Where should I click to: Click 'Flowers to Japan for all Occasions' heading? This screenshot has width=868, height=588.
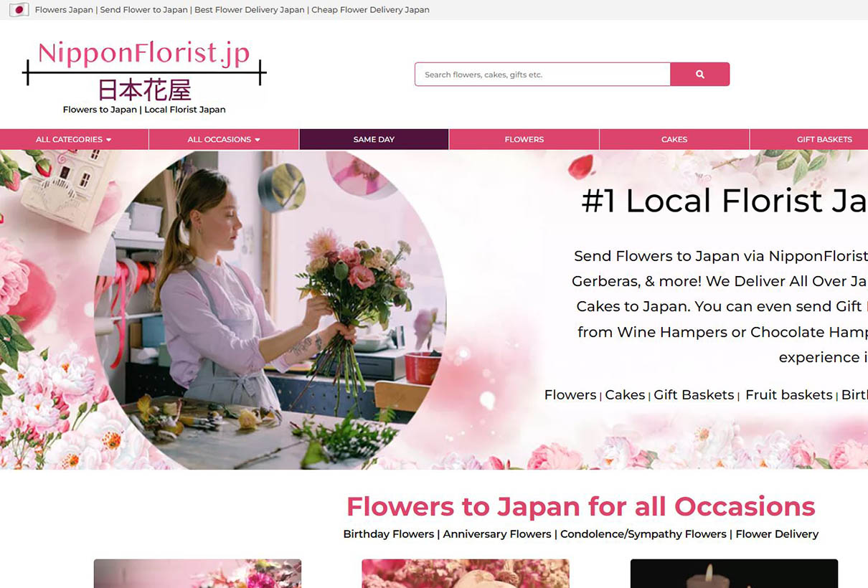(x=580, y=506)
